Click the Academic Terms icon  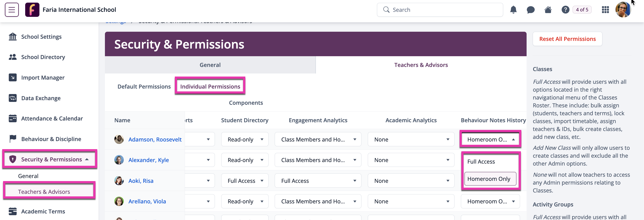click(x=12, y=211)
